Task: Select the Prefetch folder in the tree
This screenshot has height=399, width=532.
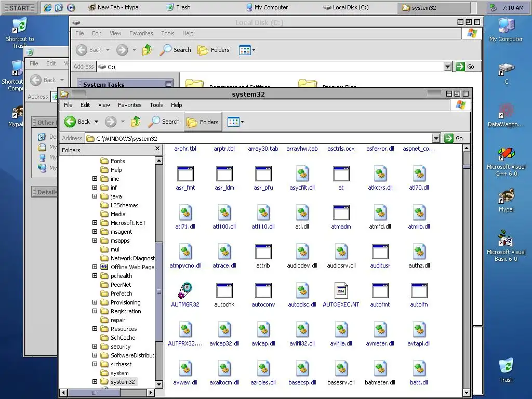Action: (x=116, y=294)
